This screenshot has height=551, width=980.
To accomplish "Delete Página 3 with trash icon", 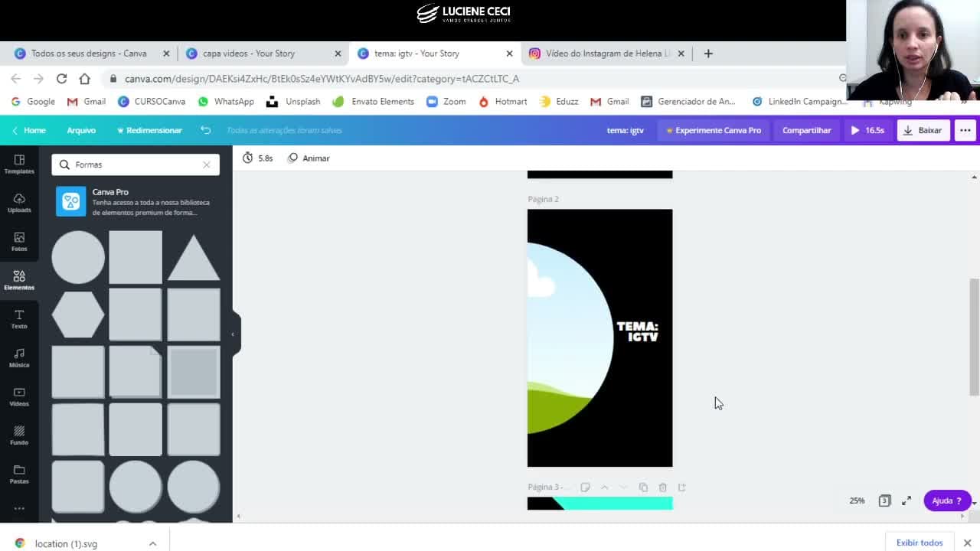I will (663, 487).
